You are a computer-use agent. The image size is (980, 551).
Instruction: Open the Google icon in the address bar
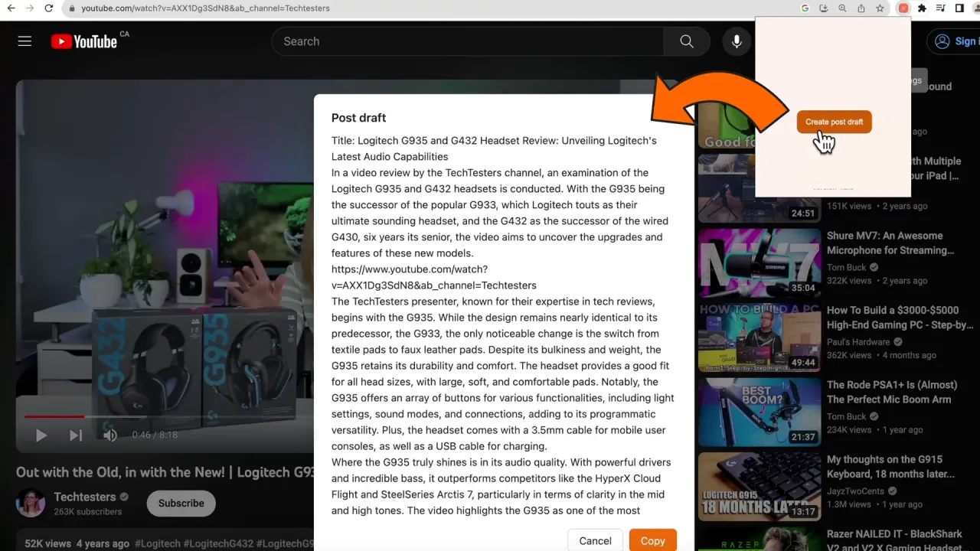(805, 8)
